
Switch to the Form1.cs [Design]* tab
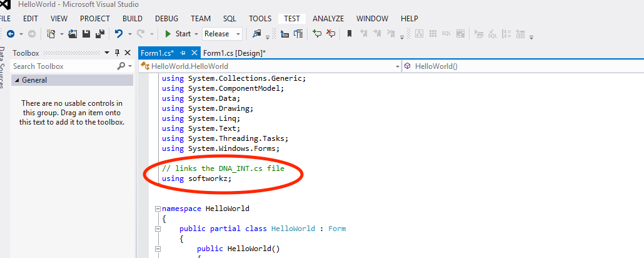[234, 53]
